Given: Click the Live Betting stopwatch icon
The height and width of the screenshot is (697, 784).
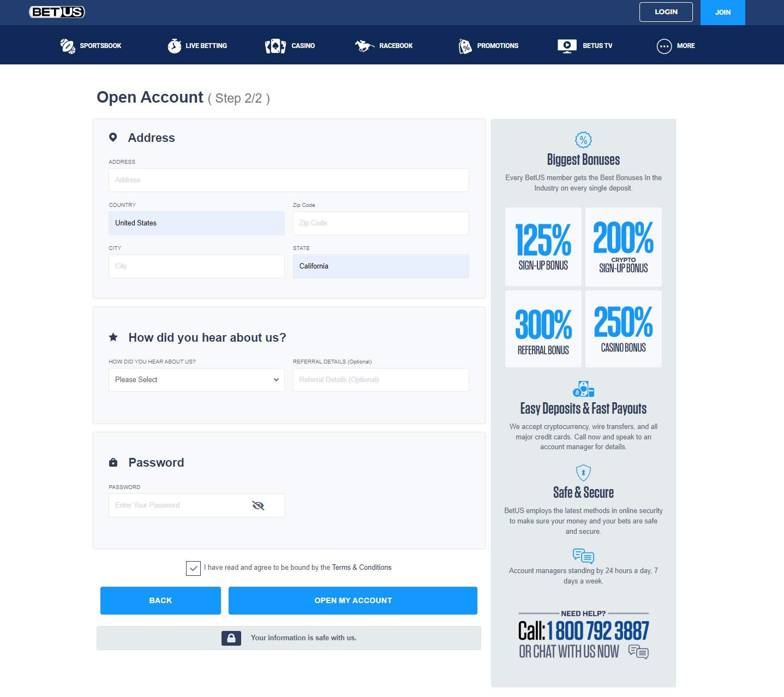Looking at the screenshot, I should [x=174, y=46].
